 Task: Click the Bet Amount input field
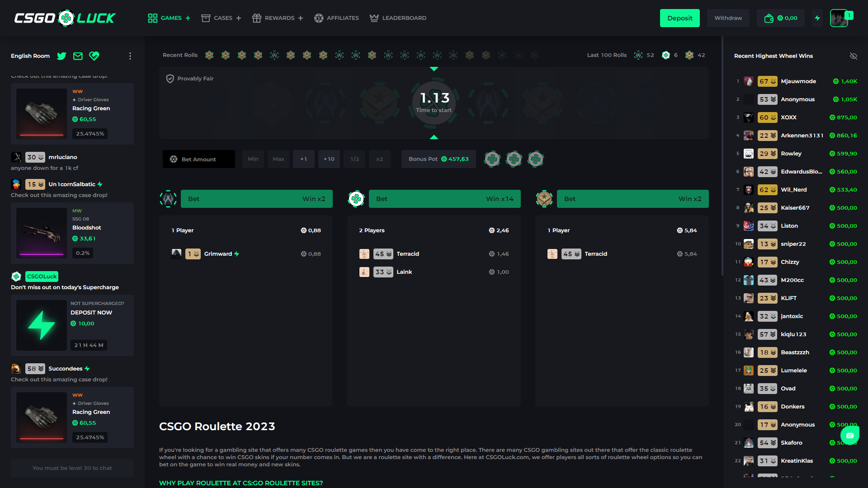coord(199,159)
